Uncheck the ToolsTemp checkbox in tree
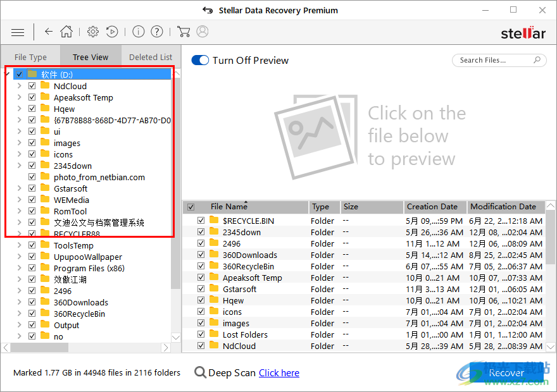This screenshot has width=557, height=392. coord(32,245)
